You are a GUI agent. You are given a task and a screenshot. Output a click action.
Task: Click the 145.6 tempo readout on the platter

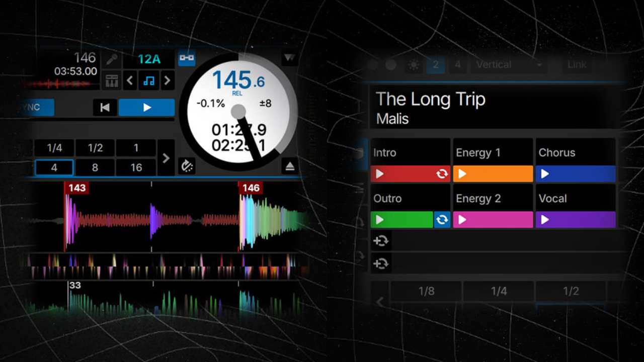pyautogui.click(x=238, y=80)
